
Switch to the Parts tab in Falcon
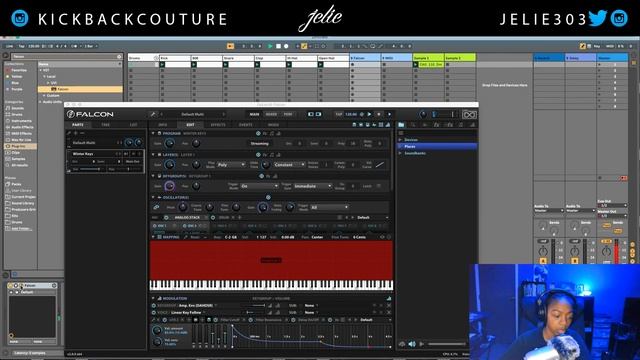tap(78, 124)
